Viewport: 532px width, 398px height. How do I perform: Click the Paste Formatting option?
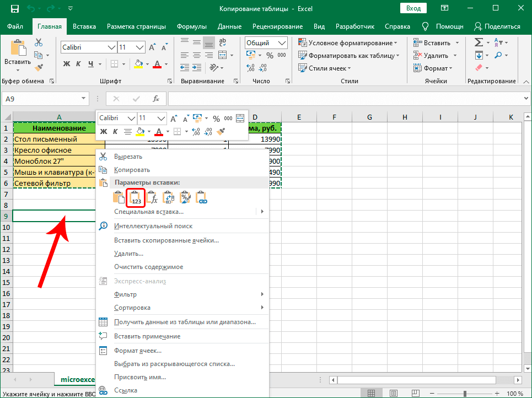186,198
